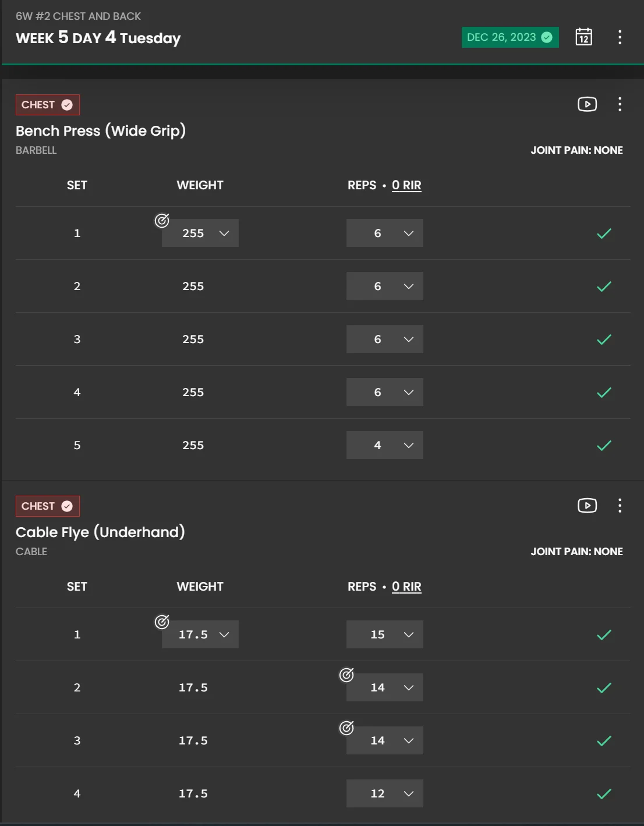The width and height of the screenshot is (644, 826).
Task: Click Bench Press set 3 weight value 255
Action: click(193, 340)
